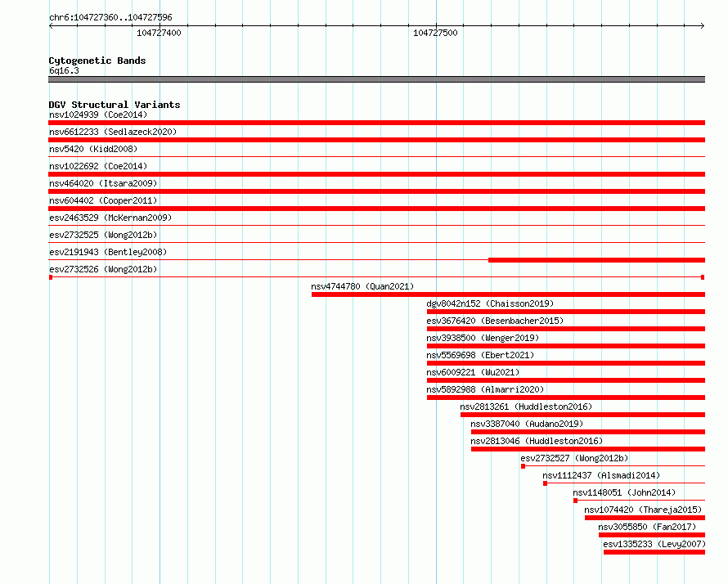
Task: Click the ruler's right arrowhead
Action: [703, 25]
